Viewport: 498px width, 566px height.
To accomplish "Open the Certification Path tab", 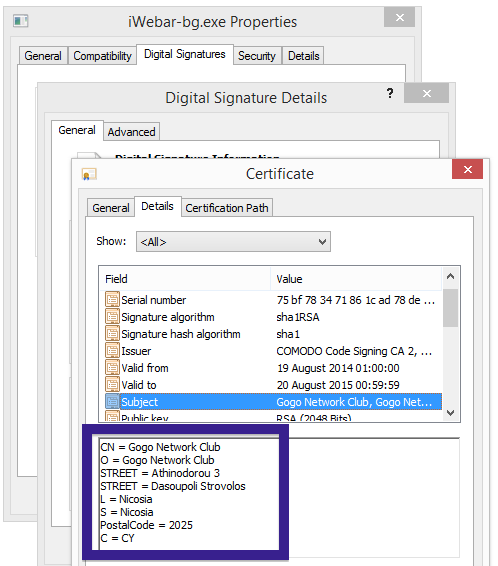I will click(x=227, y=208).
